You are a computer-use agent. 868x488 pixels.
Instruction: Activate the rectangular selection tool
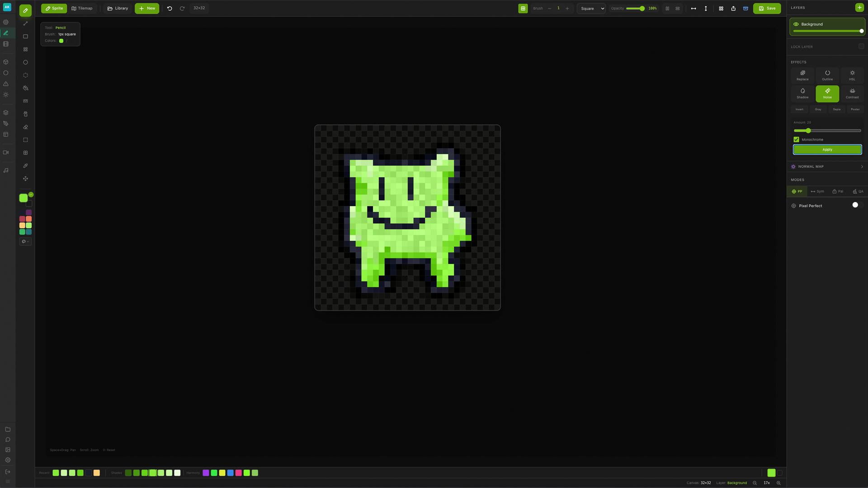(x=25, y=140)
